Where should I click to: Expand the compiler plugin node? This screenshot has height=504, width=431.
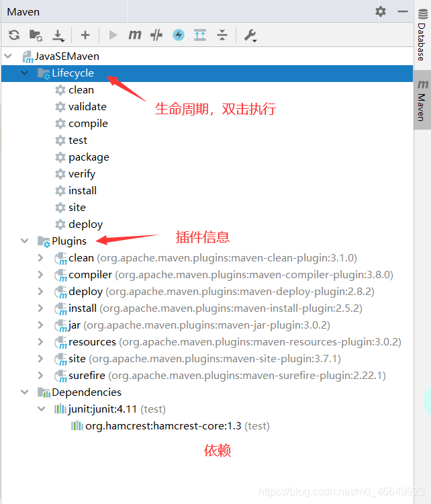pyautogui.click(x=41, y=274)
